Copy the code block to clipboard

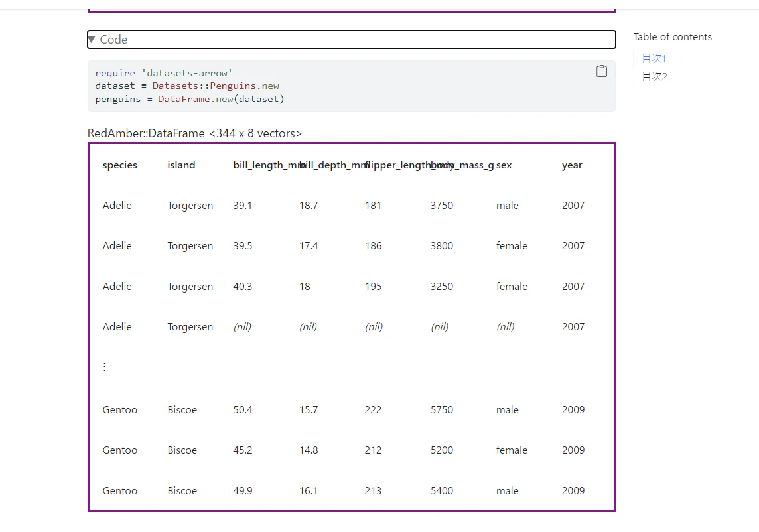601,71
